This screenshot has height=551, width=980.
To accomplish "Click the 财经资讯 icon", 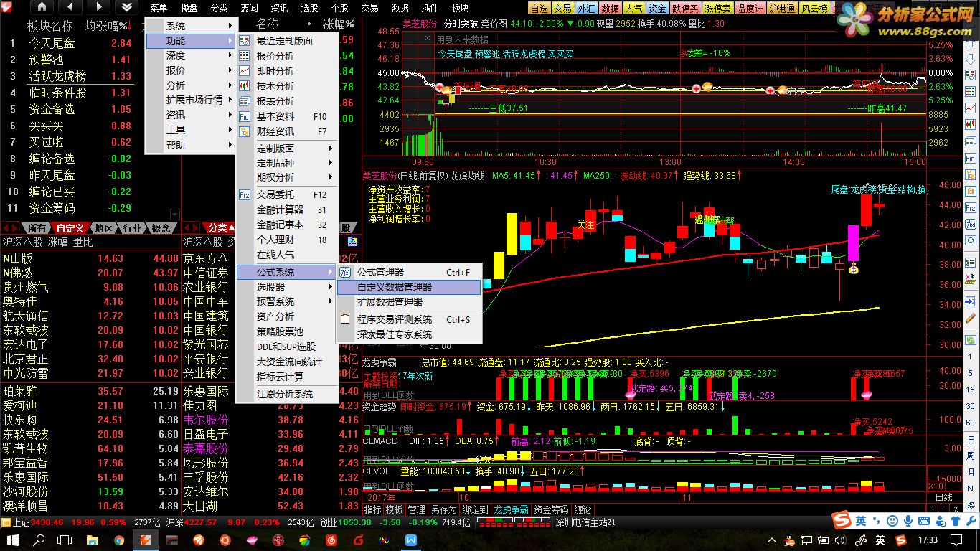I will (x=245, y=131).
